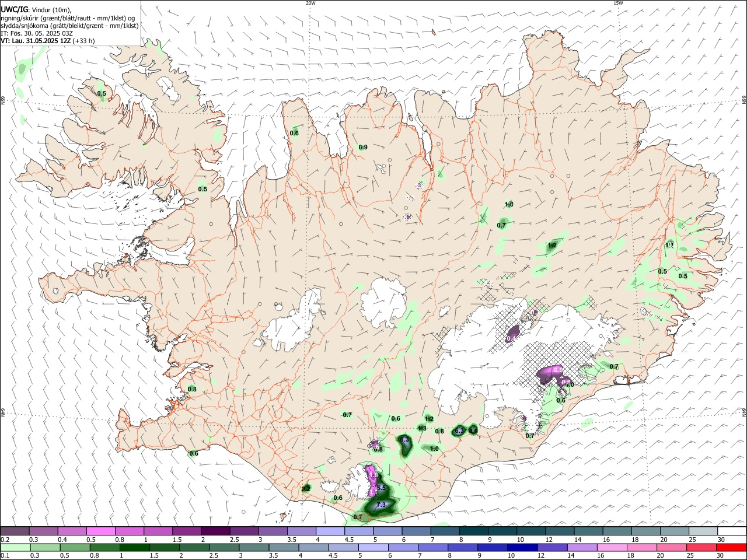747x560 pixels.
Task: Click the 'IT: Fös. 30. 05. 2025 03Z' line
Action: pos(36,33)
